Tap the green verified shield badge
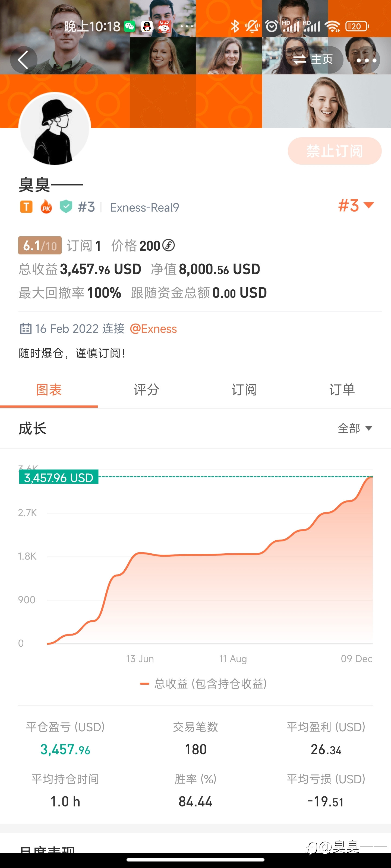This screenshot has height=868, width=391. (66, 206)
